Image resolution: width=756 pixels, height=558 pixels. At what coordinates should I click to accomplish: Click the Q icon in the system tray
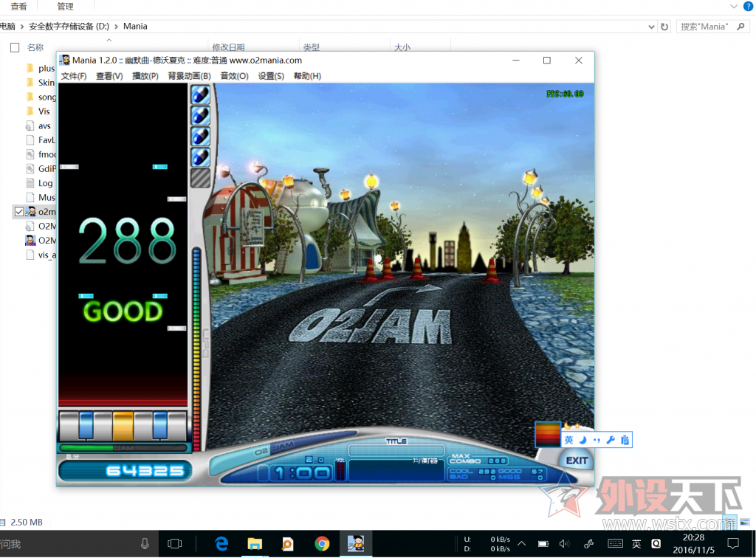tap(656, 544)
